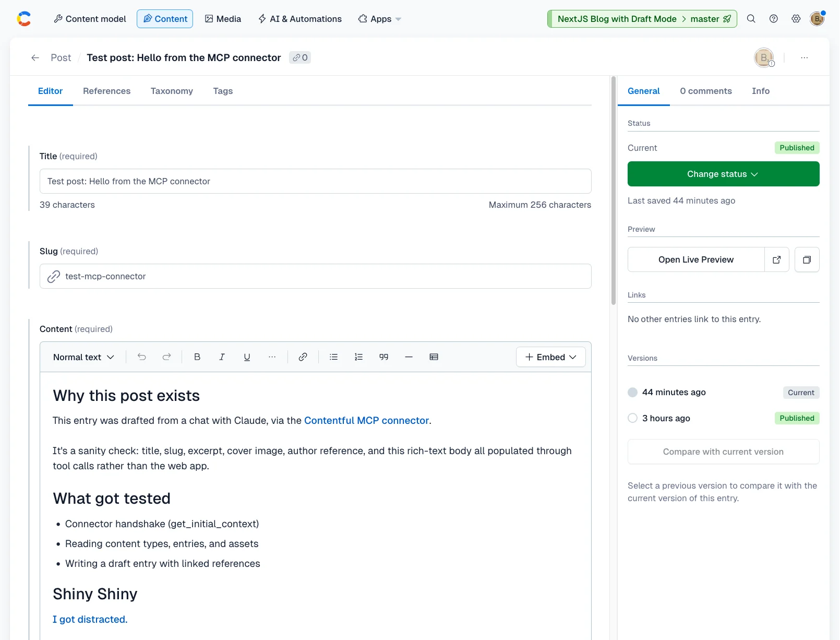
Task: Click the Title input field
Action: [316, 181]
